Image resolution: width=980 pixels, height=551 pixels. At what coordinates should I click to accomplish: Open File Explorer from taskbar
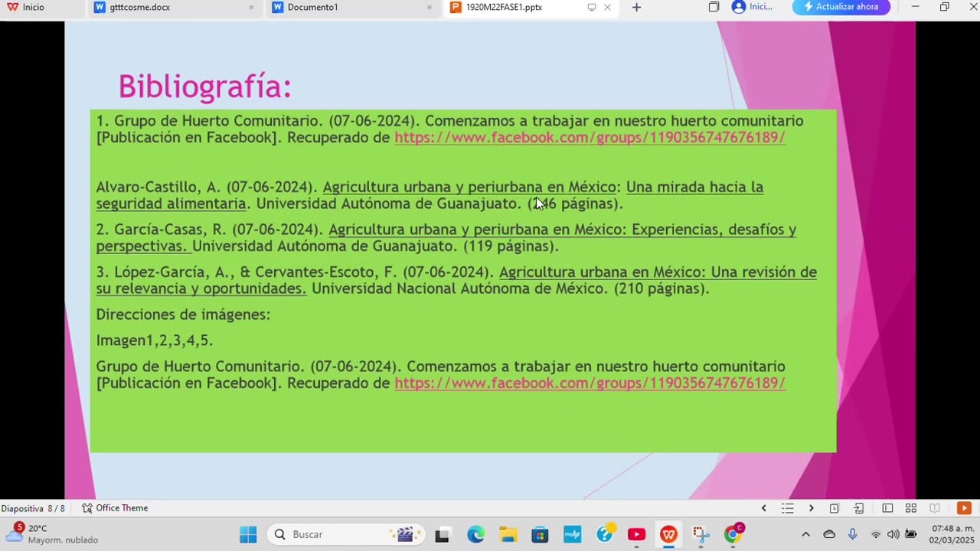(x=508, y=535)
